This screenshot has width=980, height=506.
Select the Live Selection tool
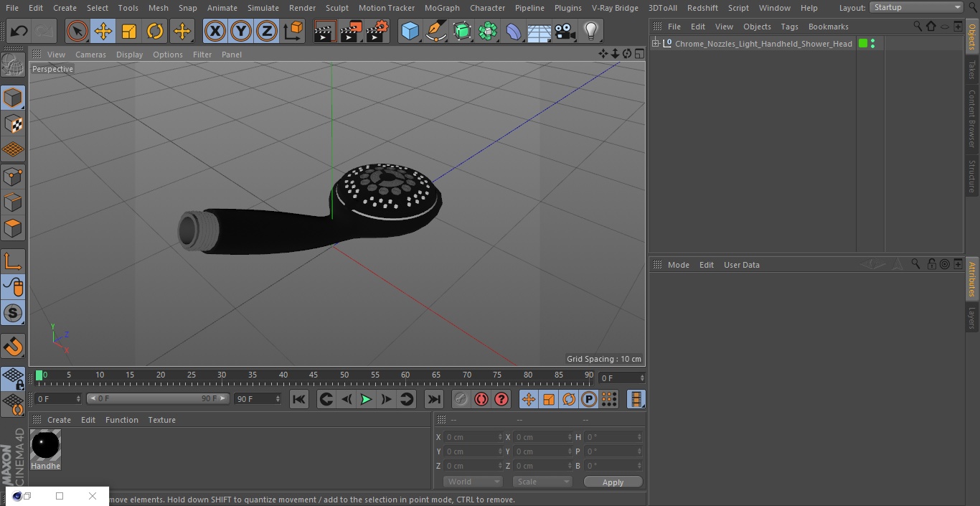[77, 31]
